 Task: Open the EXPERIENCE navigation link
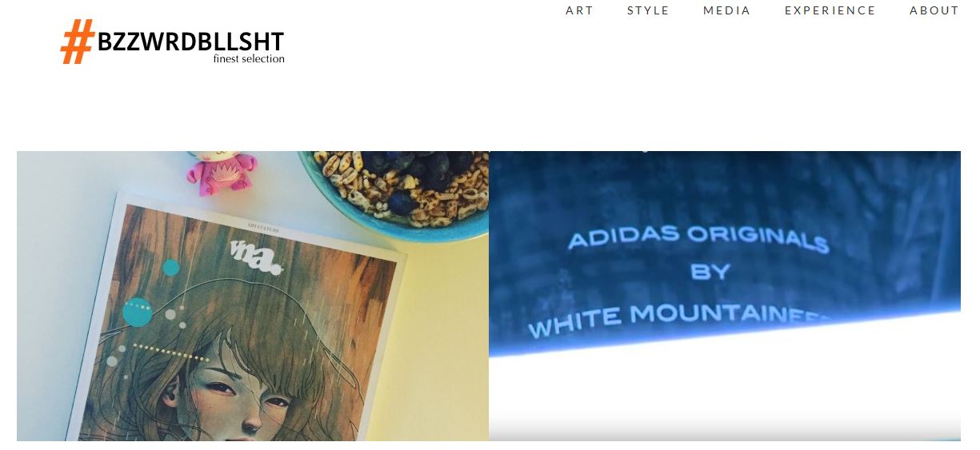[x=830, y=10]
